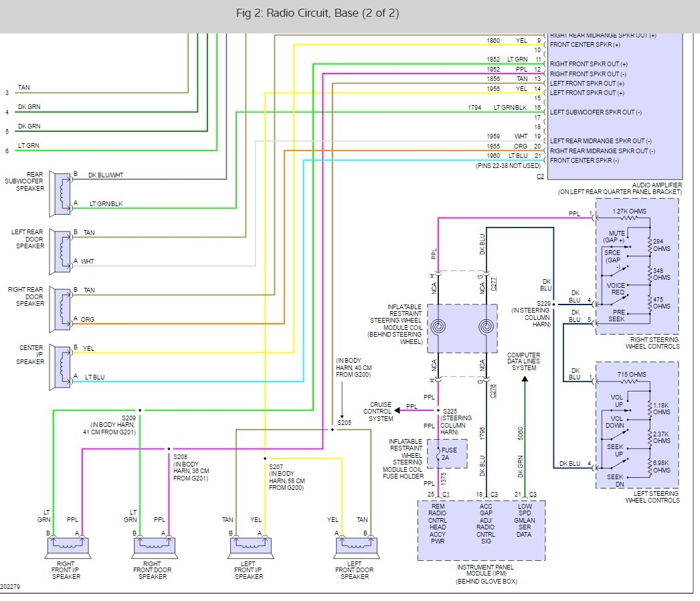This screenshot has width=700, height=601.
Task: Click the Fig 2 Radio Circuit title
Action: pyautogui.click(x=317, y=13)
